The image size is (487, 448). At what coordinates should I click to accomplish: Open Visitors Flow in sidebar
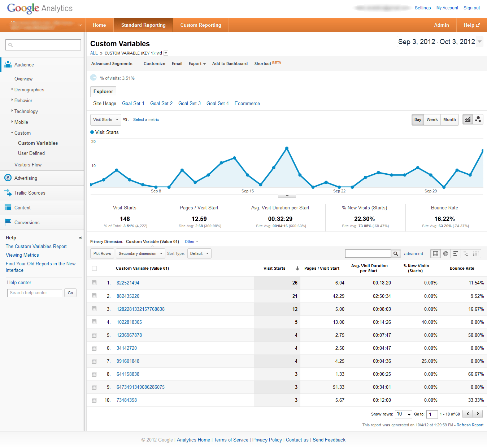(x=28, y=165)
